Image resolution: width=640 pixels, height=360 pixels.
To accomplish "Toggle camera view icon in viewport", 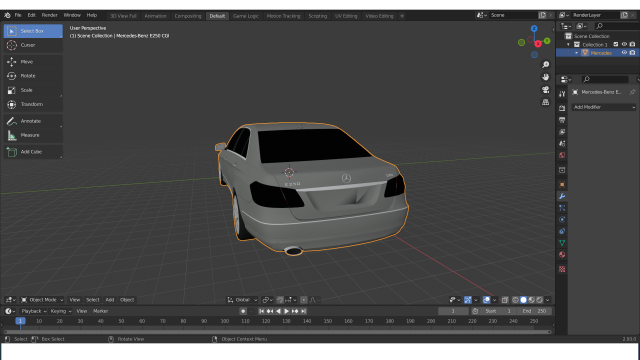I will click(x=545, y=90).
